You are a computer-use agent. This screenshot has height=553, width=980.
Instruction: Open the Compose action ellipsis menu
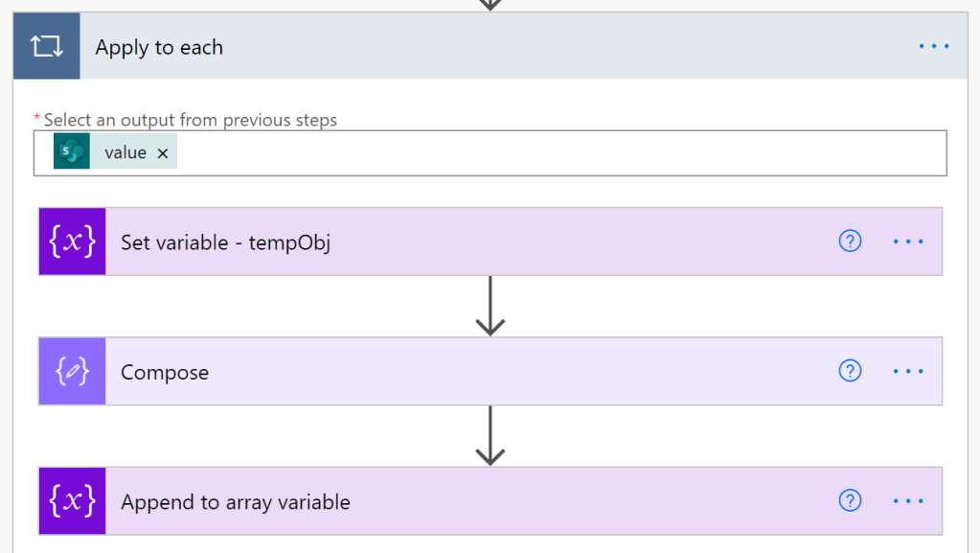tap(908, 371)
